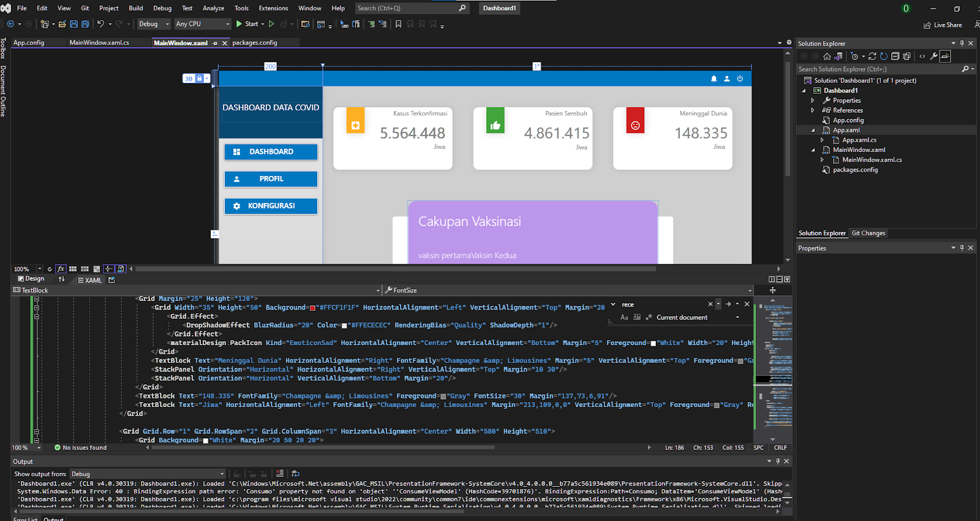Pop out XAML editor icon
This screenshot has width=980, height=521.
point(111,280)
